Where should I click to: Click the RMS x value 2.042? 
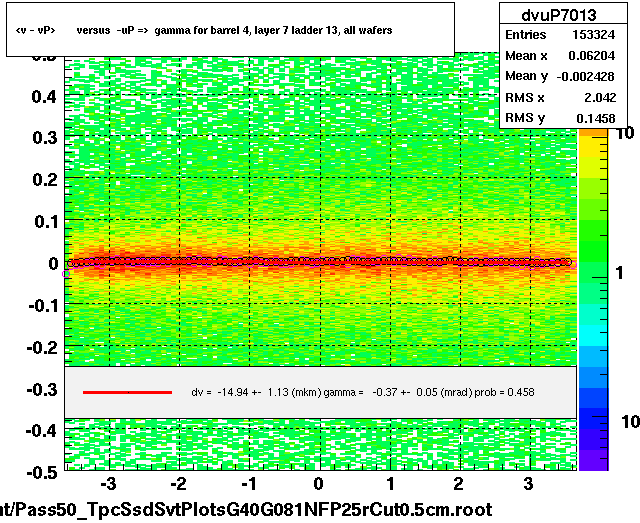(600, 98)
